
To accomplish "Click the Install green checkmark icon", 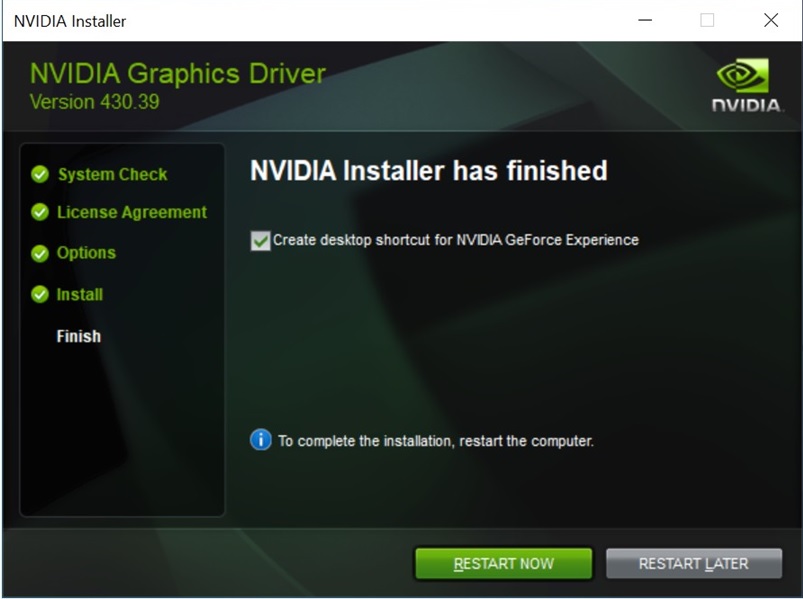I will tap(40, 294).
